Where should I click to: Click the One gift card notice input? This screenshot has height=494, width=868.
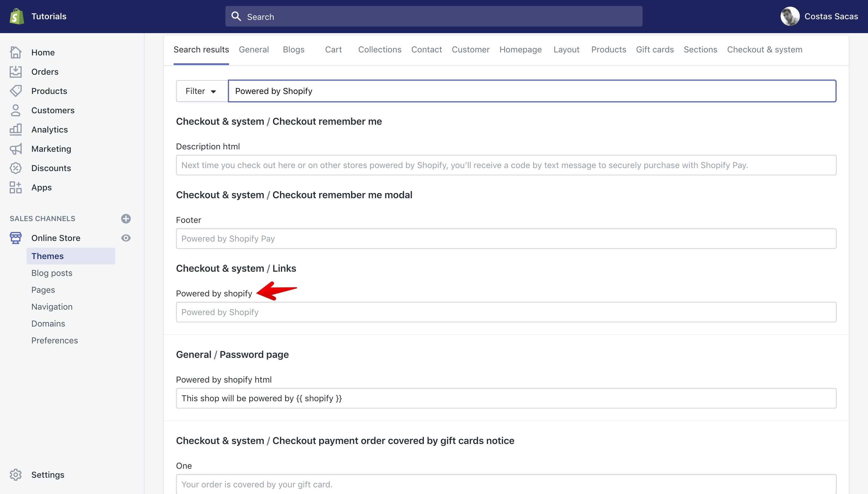click(x=506, y=484)
